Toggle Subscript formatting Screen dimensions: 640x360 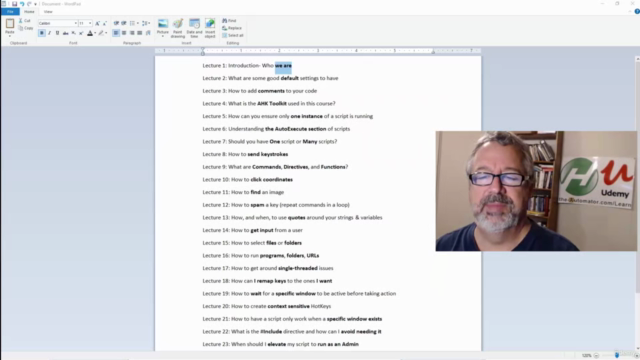[x=73, y=33]
